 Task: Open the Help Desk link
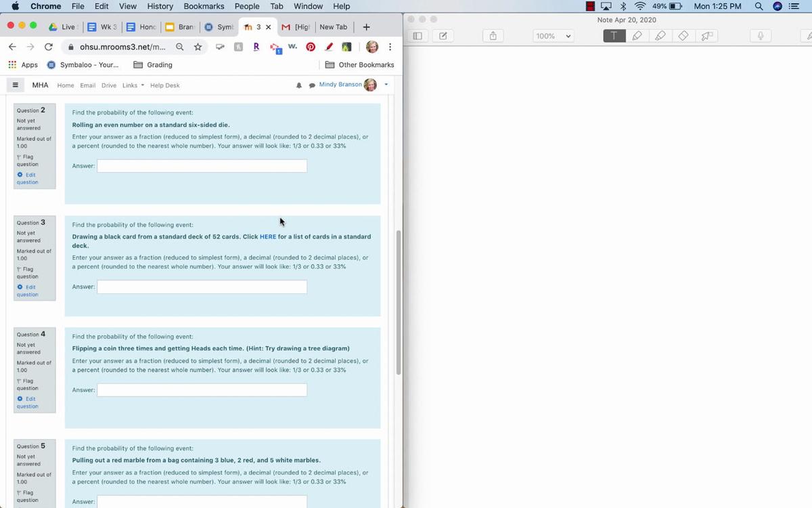point(164,85)
